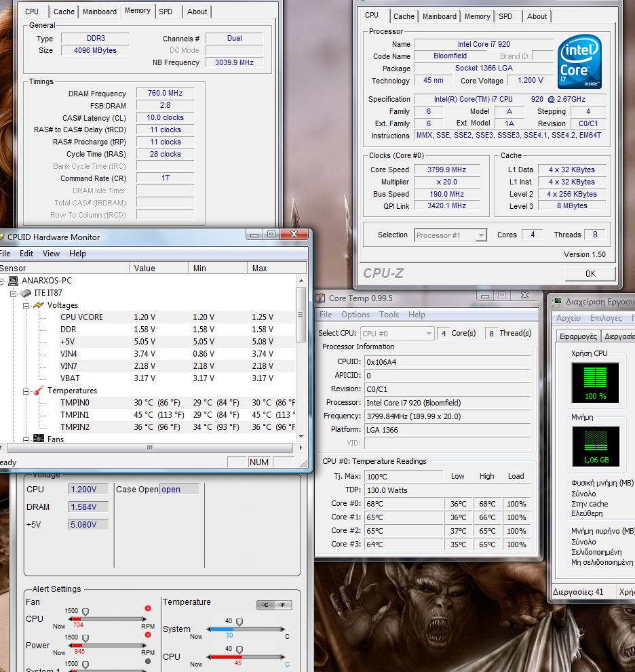Adjust the System temperature alert slider handle
The image size is (635, 672).
coord(239,622)
